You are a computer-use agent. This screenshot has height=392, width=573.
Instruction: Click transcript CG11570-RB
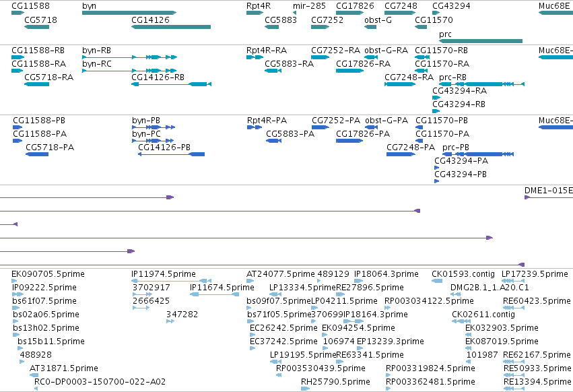coord(422,57)
